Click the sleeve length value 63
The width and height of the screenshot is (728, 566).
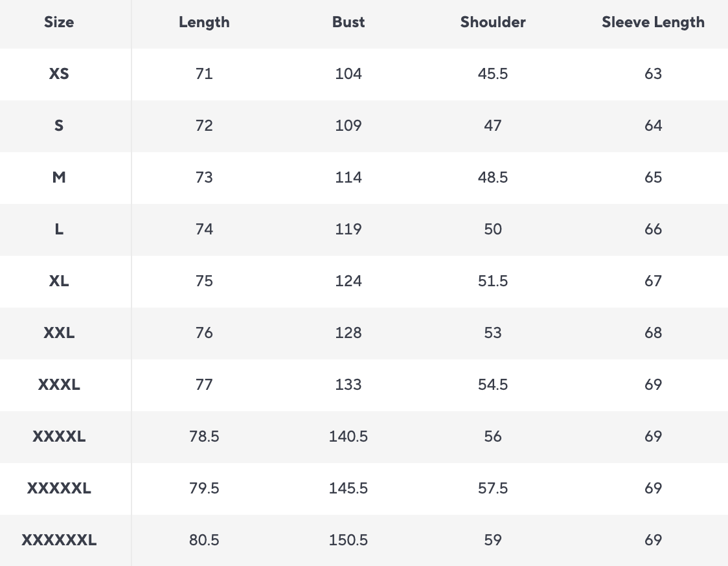[653, 74]
